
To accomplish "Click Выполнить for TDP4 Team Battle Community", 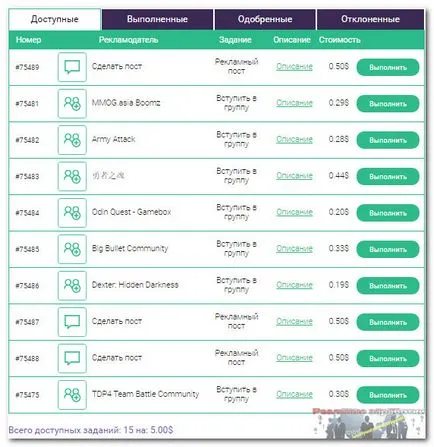I will 388,395.
